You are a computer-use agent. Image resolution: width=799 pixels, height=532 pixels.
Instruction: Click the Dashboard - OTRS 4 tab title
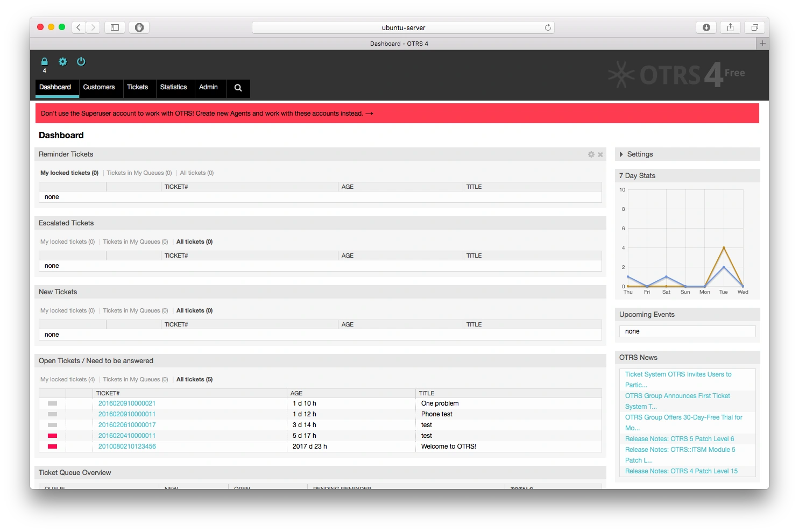coord(399,44)
